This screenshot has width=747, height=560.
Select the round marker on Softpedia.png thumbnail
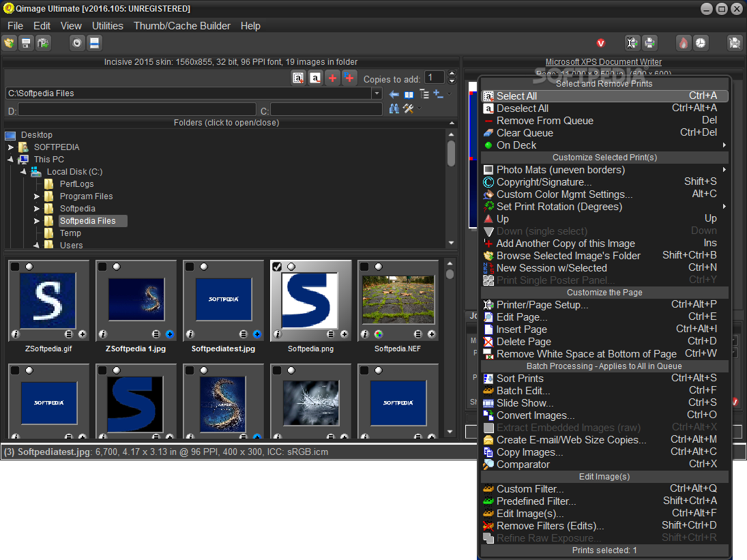(291, 267)
